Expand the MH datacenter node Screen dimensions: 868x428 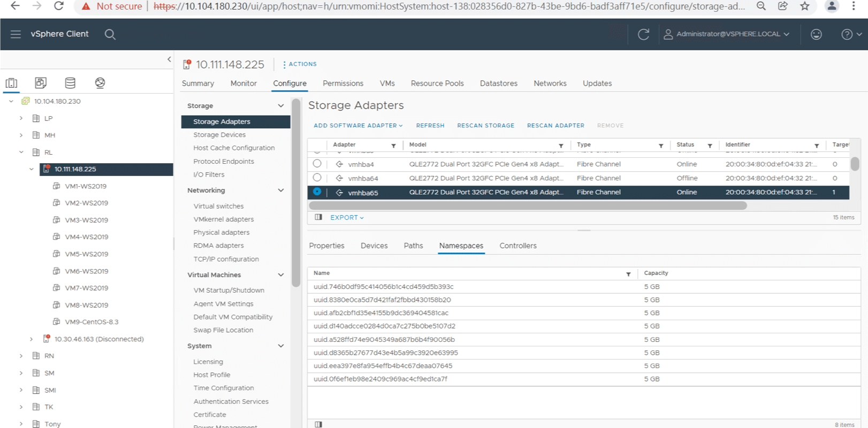click(21, 135)
